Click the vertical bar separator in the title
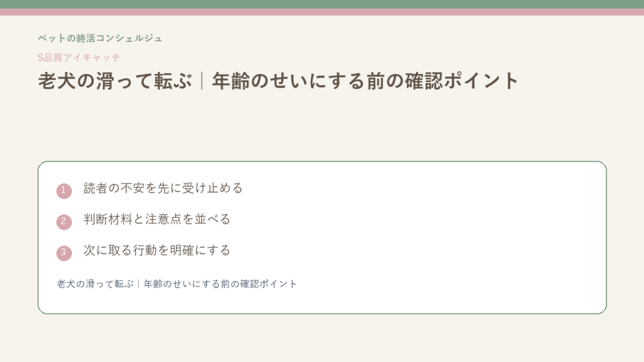 coord(201,80)
